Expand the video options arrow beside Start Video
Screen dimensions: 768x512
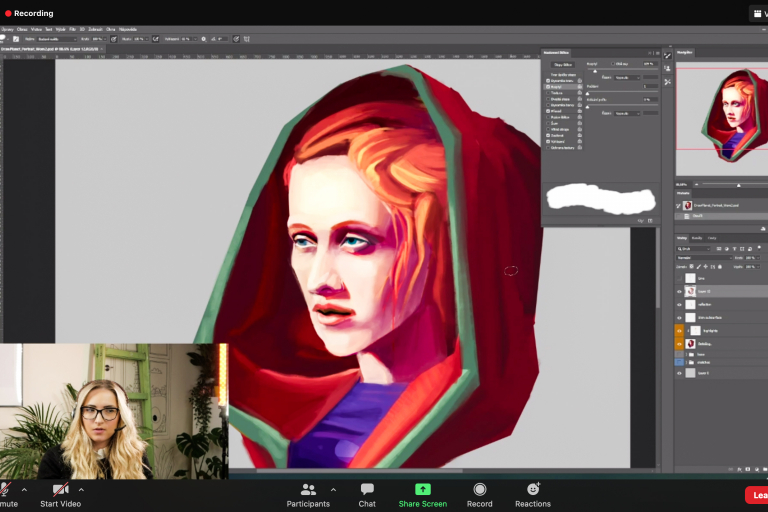[x=81, y=490]
